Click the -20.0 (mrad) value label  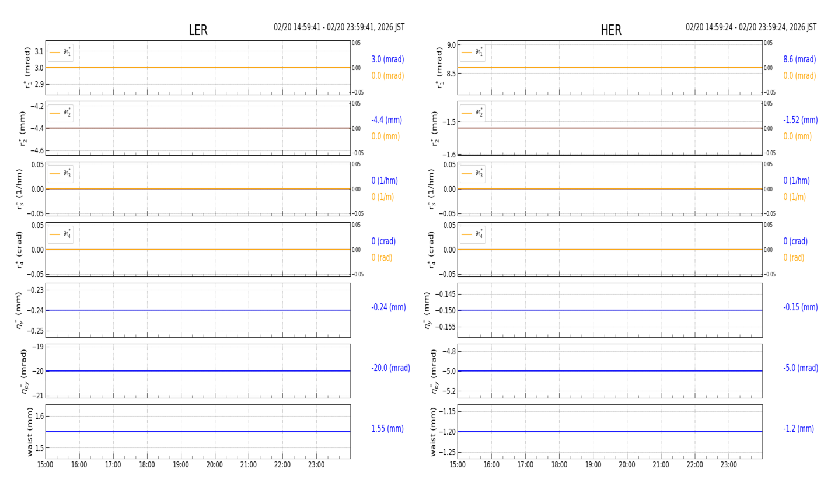pos(390,368)
